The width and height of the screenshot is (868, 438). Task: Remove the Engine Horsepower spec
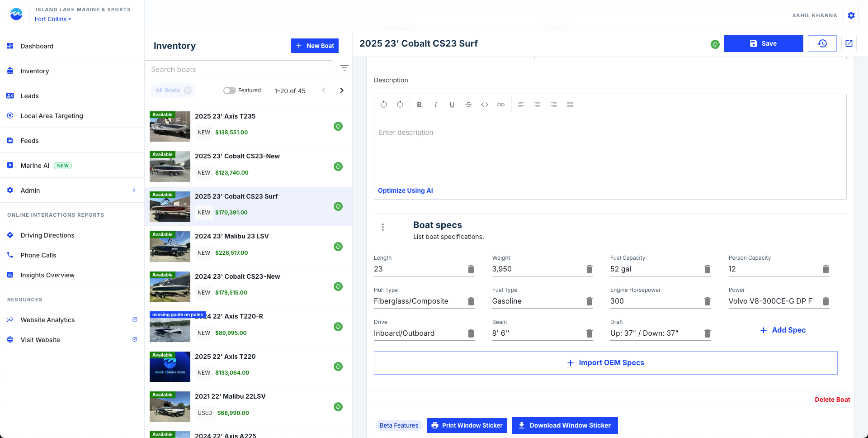(x=708, y=301)
